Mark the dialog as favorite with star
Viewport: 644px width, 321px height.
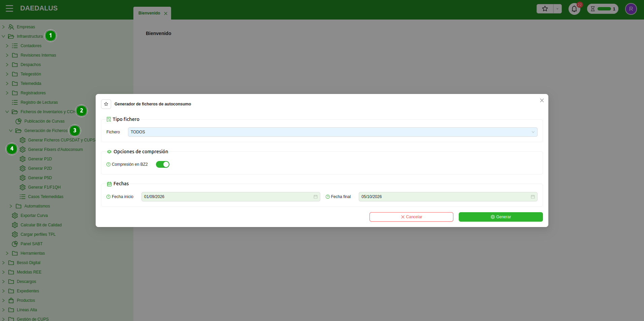(x=106, y=104)
